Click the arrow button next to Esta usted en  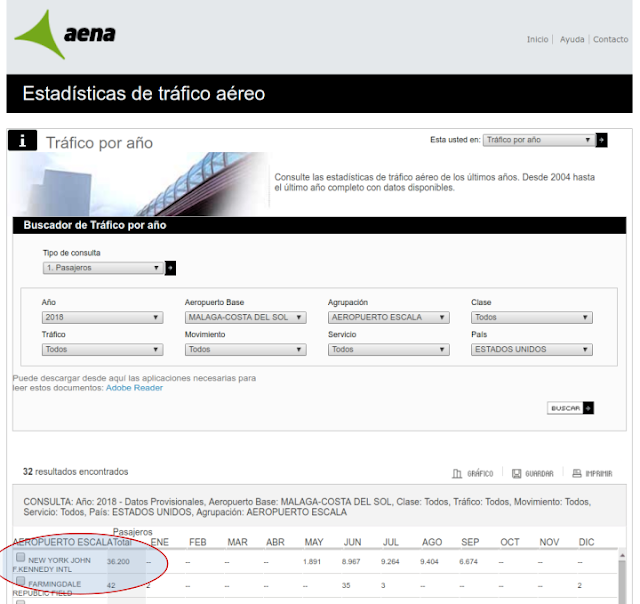click(602, 140)
